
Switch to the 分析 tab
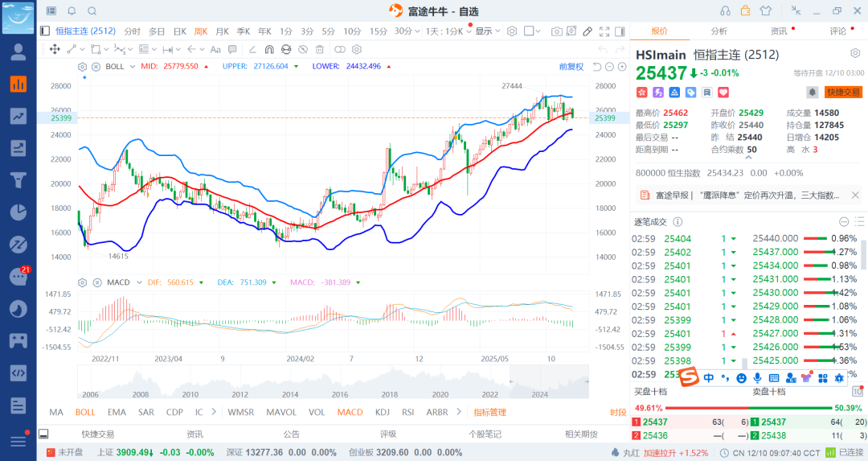719,31
